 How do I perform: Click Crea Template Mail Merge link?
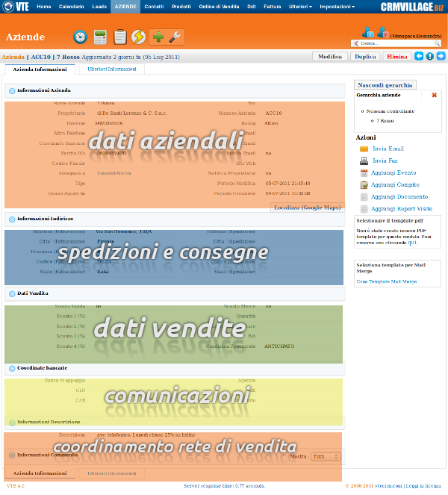coord(387,281)
